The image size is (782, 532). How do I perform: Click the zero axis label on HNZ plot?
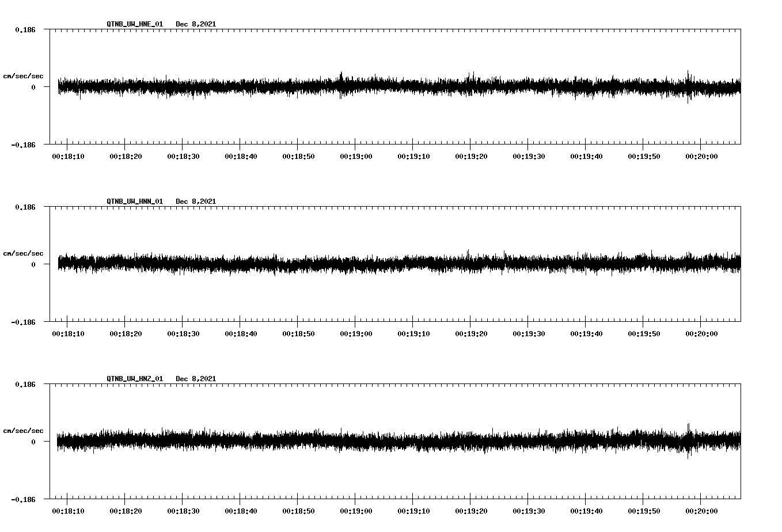click(x=33, y=442)
